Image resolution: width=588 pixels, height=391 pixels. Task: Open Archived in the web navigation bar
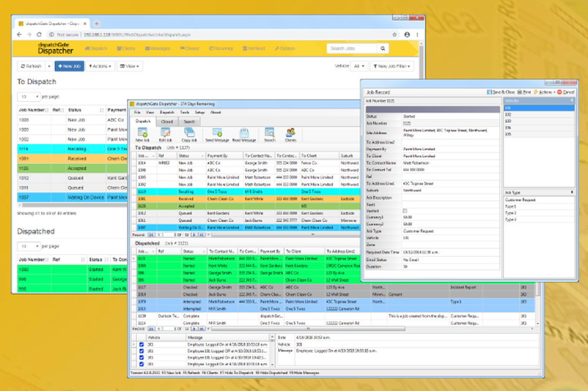[254, 48]
